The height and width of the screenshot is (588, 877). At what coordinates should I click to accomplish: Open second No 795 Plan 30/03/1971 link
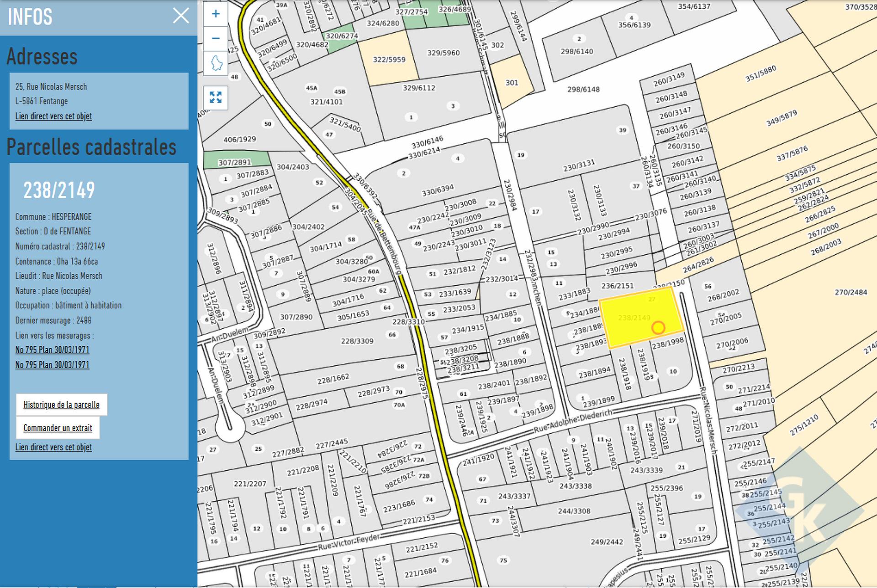52,365
